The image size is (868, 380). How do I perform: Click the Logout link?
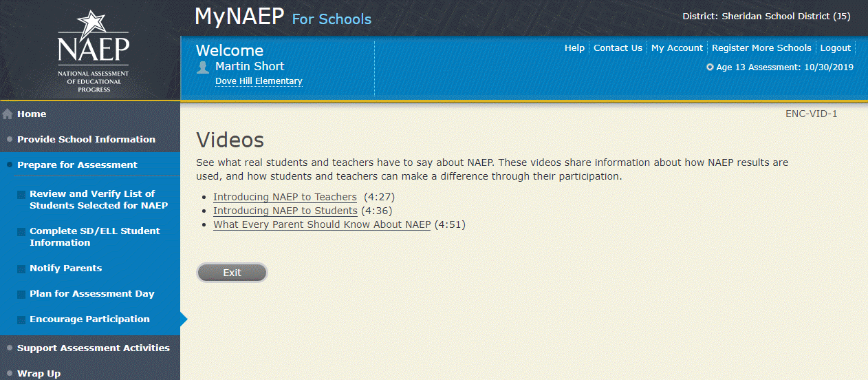(x=836, y=48)
